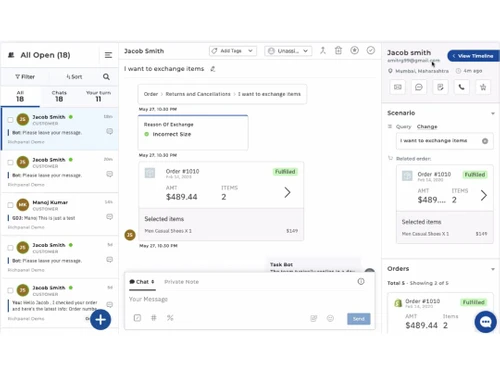Screen dimensions: 500x375
Task: Open the Add Tags dropdown
Action: tap(233, 51)
